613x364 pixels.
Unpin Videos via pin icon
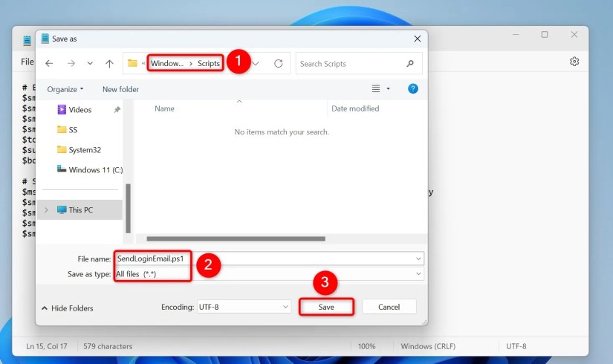pyautogui.click(x=117, y=110)
